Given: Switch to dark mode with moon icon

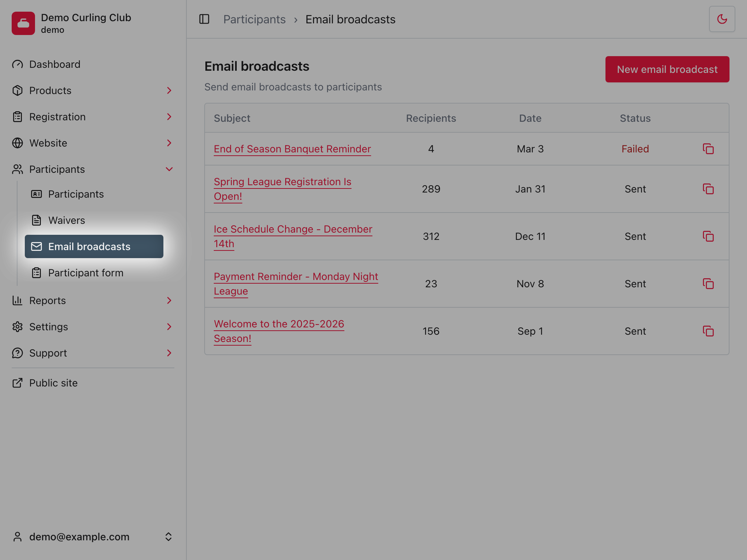Looking at the screenshot, I should [x=722, y=19].
